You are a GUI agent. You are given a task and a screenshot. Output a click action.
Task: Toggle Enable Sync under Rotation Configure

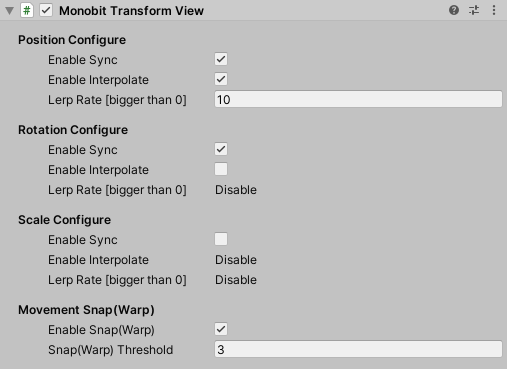[221, 149]
